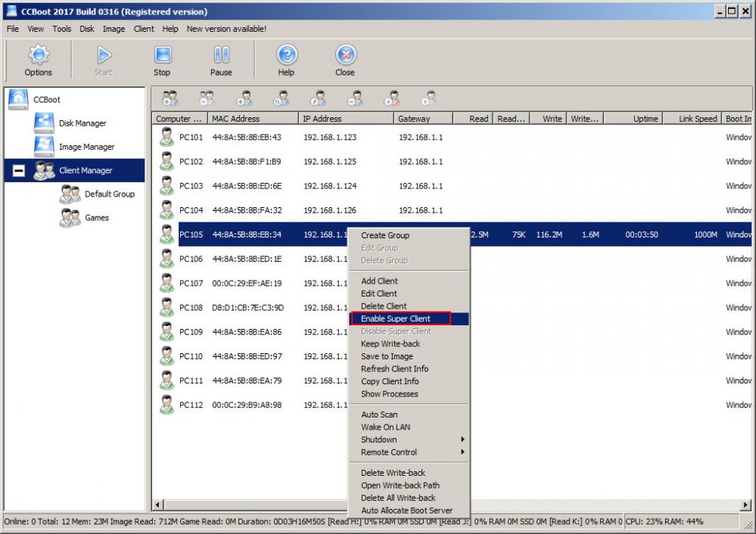This screenshot has width=756, height=534.
Task: Click the Delete Client minus icon
Action: point(356,98)
